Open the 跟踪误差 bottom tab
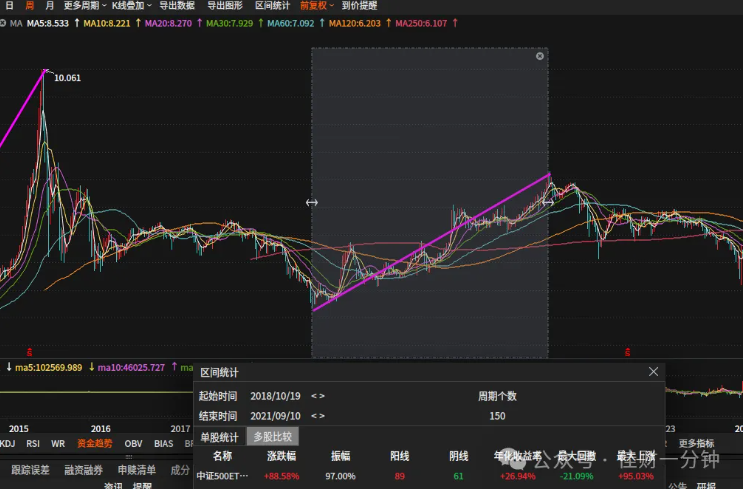 pos(30,470)
